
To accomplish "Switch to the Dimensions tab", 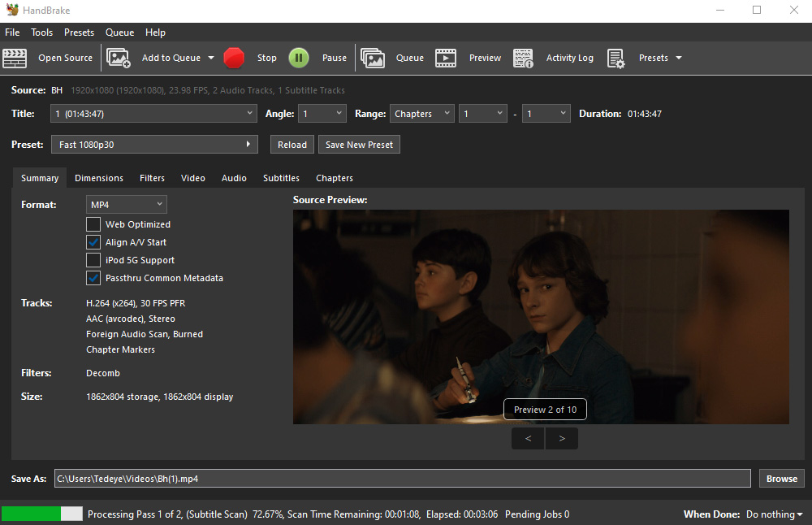I will pyautogui.click(x=99, y=178).
